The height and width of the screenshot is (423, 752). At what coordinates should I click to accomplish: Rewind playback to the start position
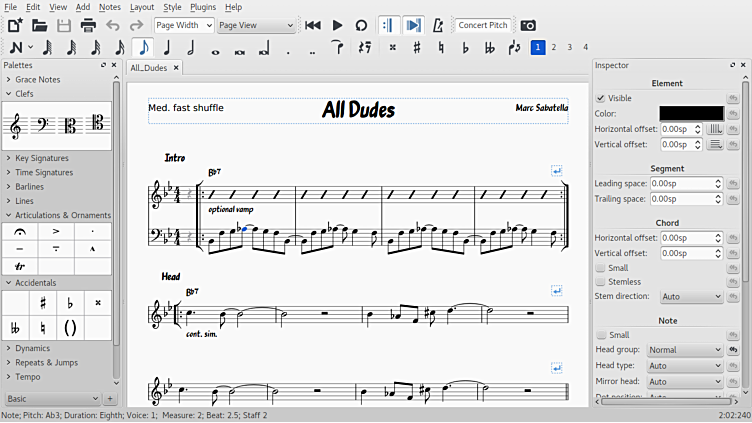(x=313, y=25)
